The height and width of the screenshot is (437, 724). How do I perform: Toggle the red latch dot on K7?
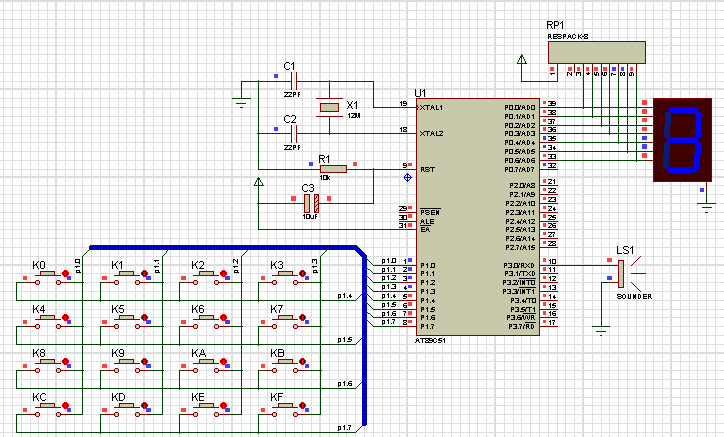(x=302, y=317)
